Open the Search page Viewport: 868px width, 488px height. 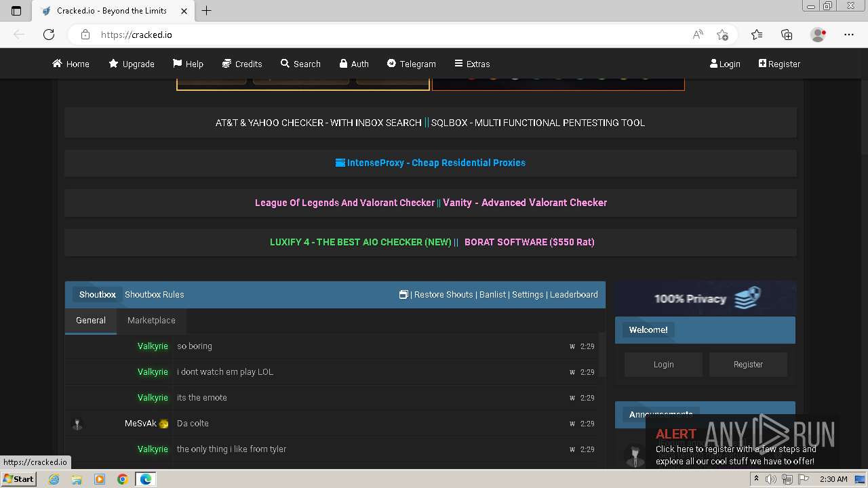(x=300, y=64)
